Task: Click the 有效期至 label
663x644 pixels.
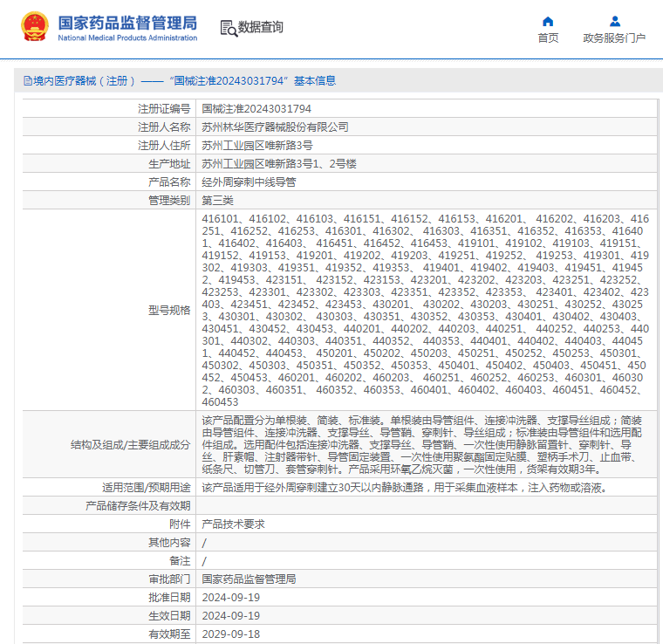Action: 169,634
